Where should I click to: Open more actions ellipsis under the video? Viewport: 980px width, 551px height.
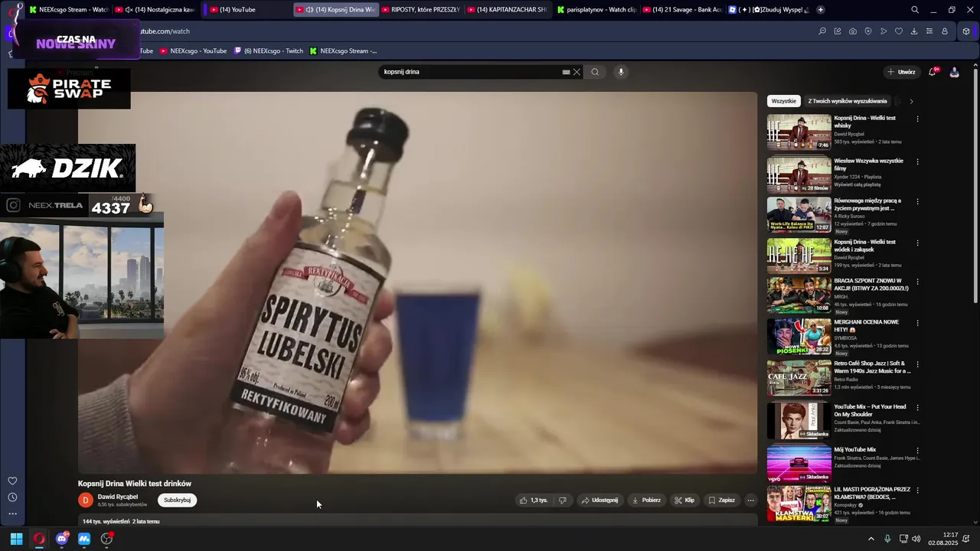click(x=750, y=500)
